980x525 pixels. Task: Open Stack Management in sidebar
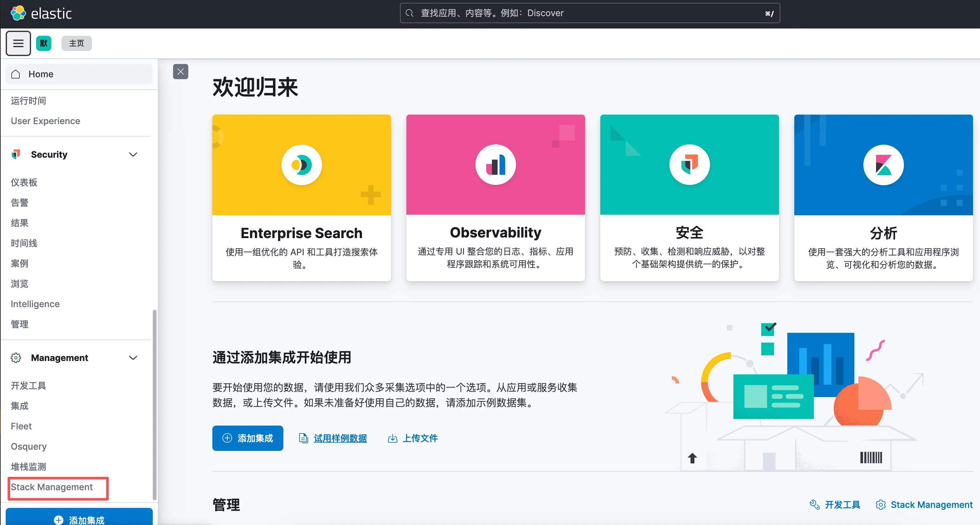(x=52, y=487)
